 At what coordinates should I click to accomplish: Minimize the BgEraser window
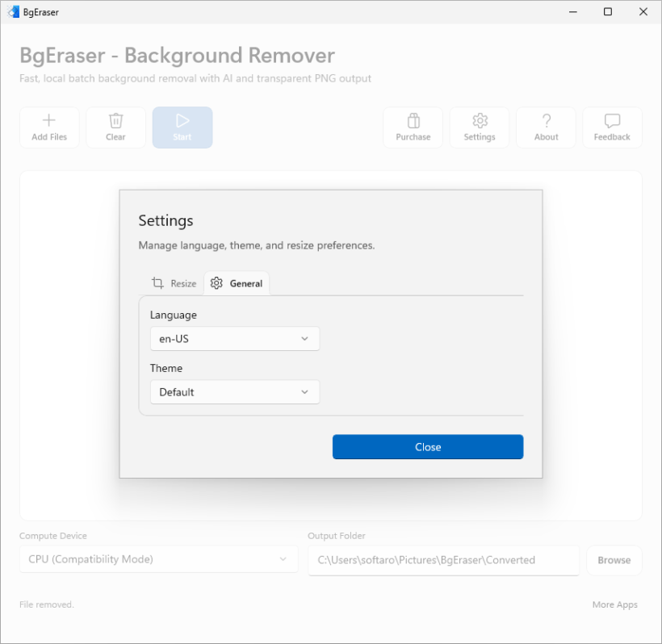coord(573,12)
